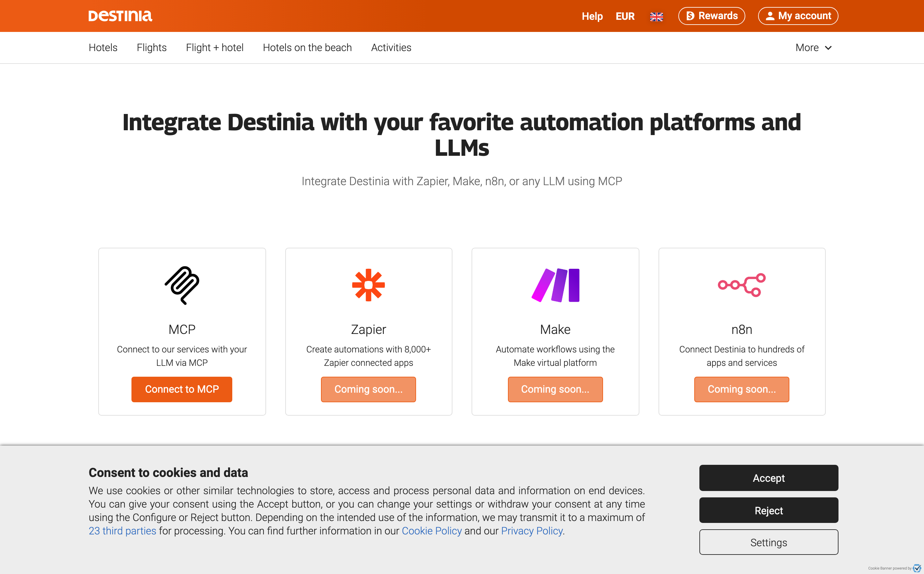
Task: Click the cookie banner provider checkmark icon
Action: 917,568
